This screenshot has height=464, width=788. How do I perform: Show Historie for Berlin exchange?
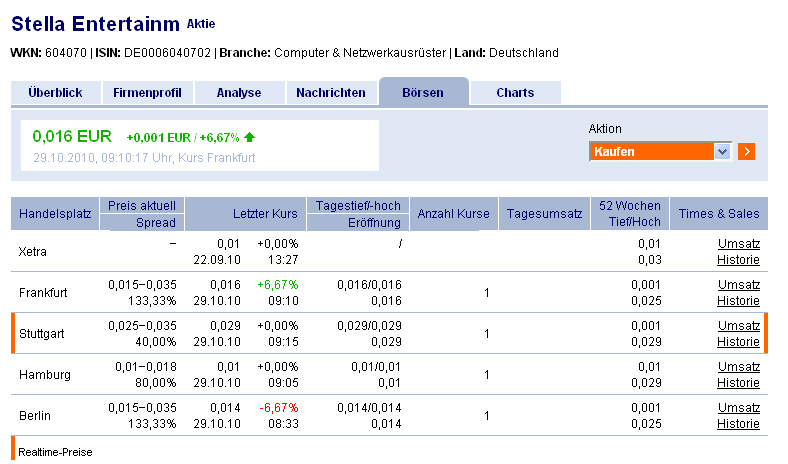pos(738,424)
